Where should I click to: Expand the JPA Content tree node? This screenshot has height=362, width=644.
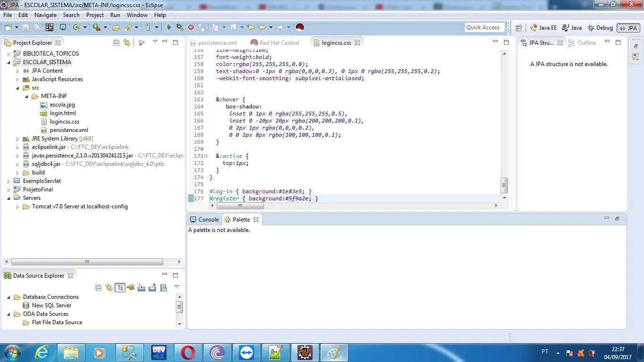18,71
